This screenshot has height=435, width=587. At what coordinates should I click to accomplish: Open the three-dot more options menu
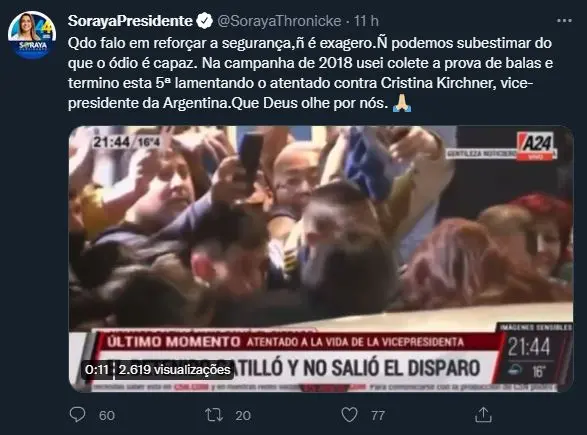click(x=564, y=21)
